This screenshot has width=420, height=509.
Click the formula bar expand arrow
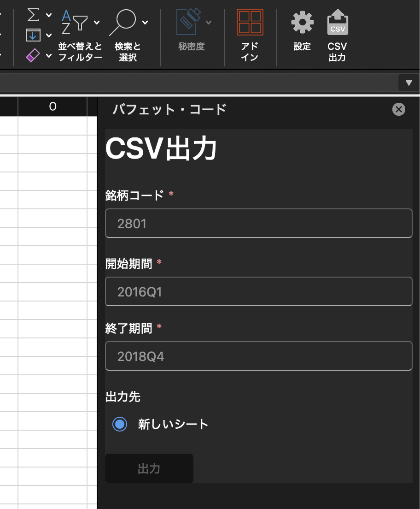(x=408, y=83)
